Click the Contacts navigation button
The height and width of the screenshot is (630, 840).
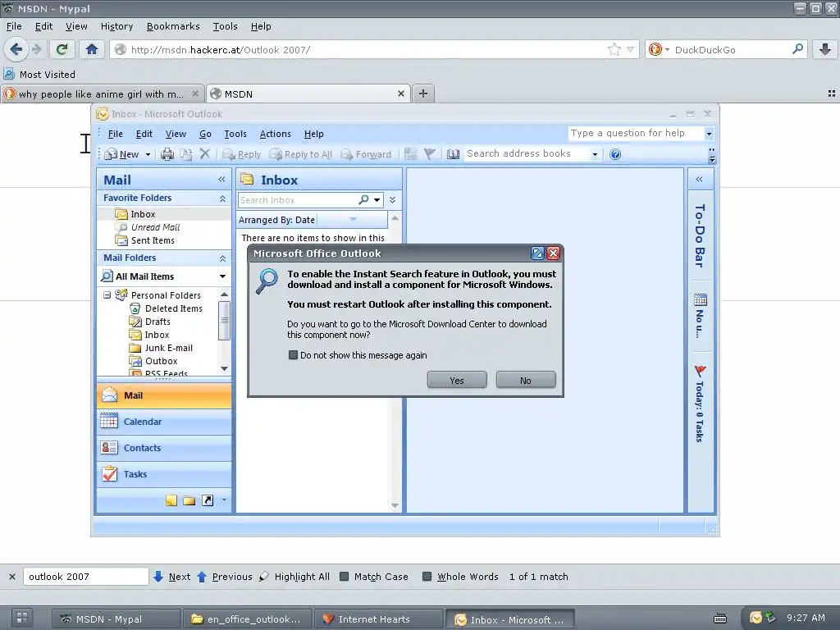[164, 448]
